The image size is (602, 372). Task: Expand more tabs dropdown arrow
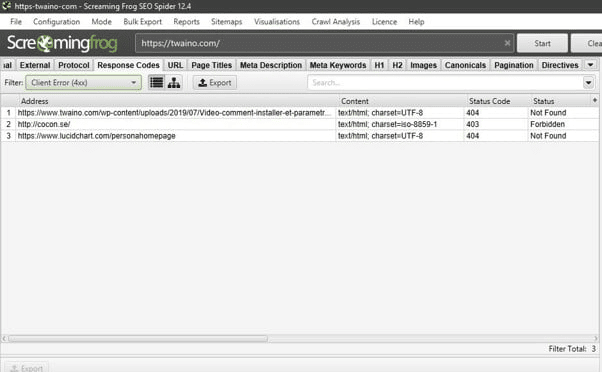coord(590,65)
